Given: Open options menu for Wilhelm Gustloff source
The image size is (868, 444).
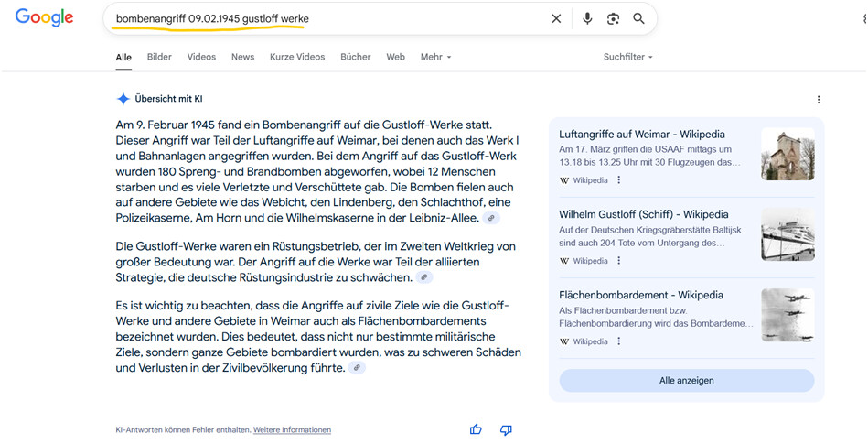Looking at the screenshot, I should point(619,261).
